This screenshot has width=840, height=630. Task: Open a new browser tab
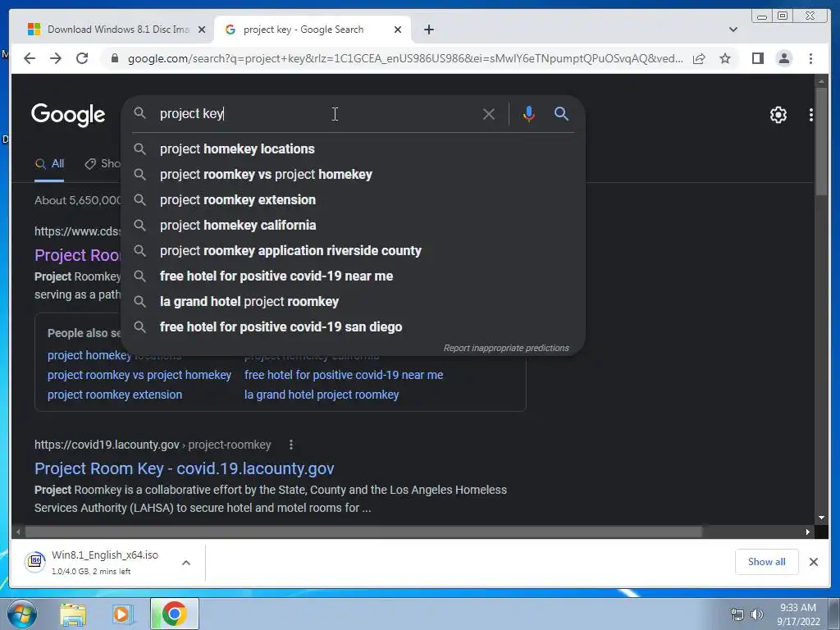point(428,30)
